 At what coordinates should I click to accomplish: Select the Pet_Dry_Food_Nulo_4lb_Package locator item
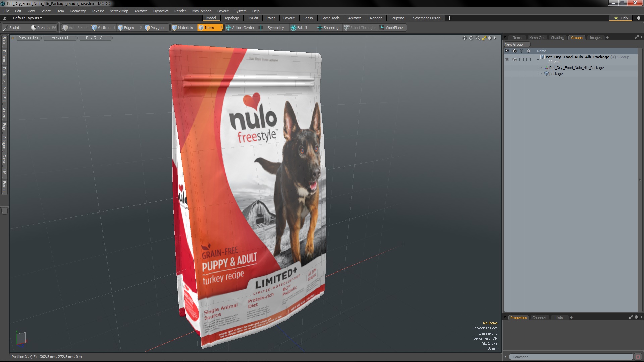pos(576,68)
